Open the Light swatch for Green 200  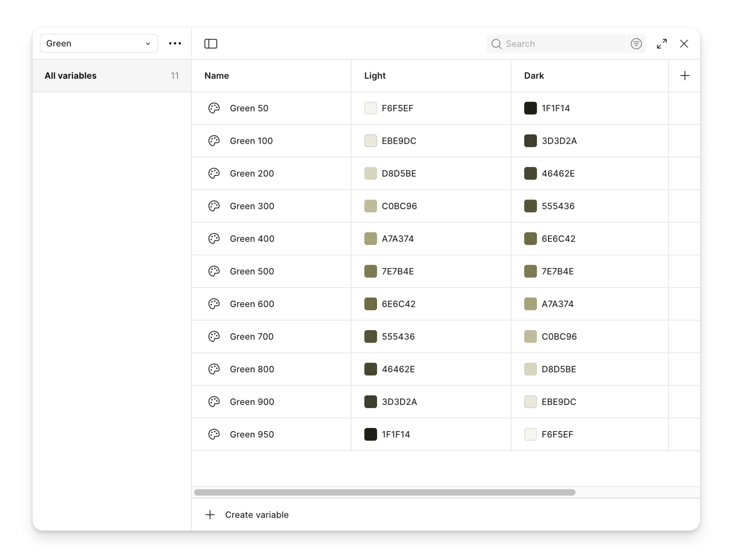pyautogui.click(x=370, y=173)
